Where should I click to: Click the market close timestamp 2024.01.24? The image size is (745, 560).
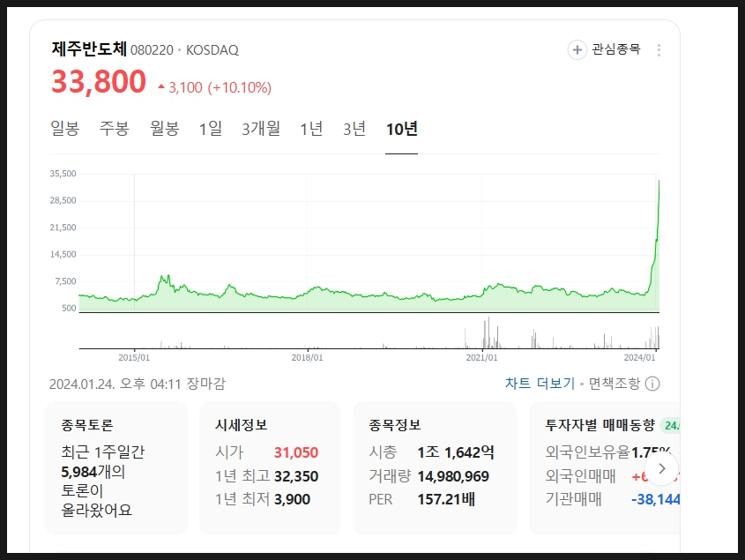pos(138,384)
